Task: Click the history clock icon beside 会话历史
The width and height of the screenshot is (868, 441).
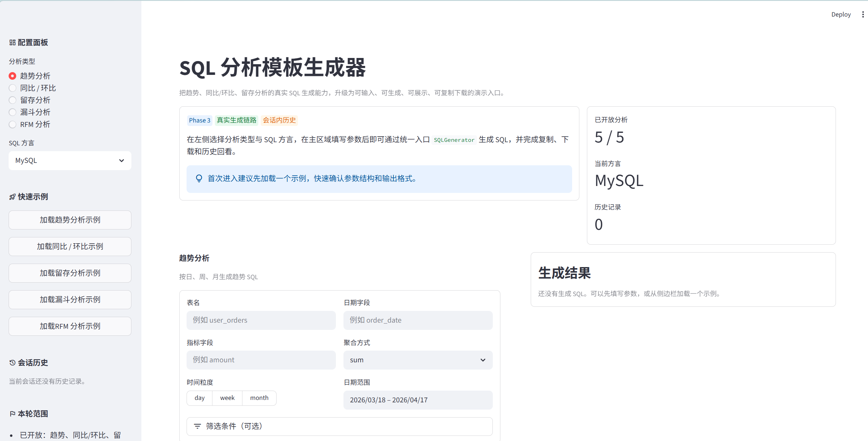Action: (12, 363)
